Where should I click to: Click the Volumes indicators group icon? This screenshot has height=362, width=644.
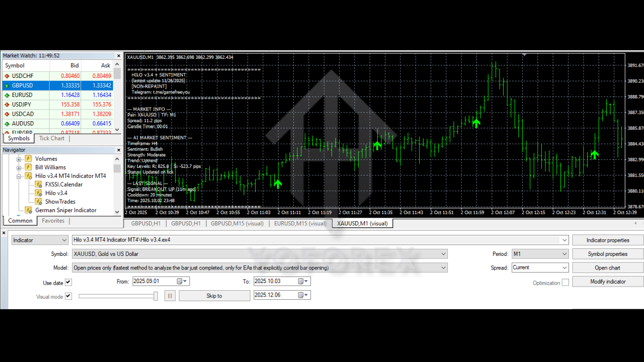[x=29, y=158]
